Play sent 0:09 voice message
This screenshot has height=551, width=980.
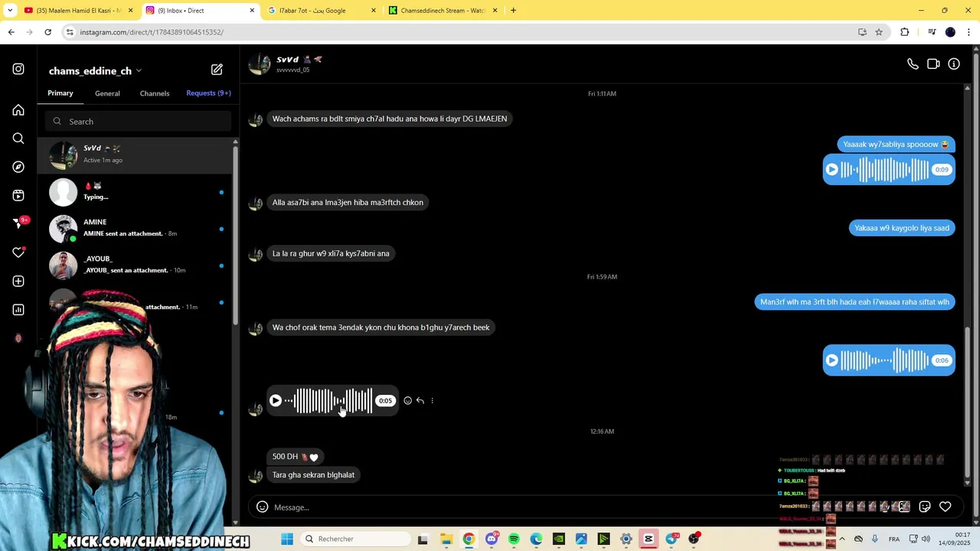(x=832, y=170)
